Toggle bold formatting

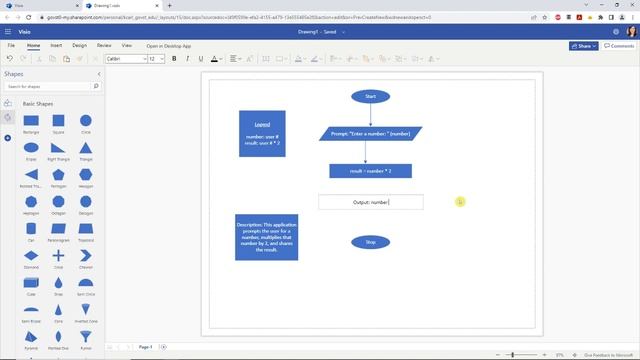[174, 59]
